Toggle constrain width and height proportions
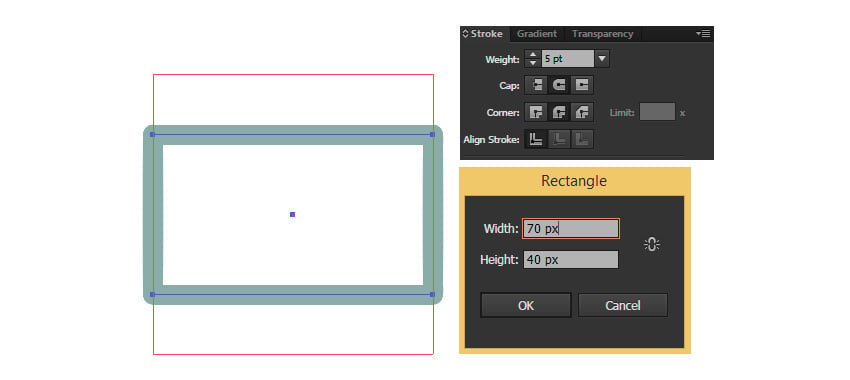This screenshot has width=850, height=380. [652, 244]
